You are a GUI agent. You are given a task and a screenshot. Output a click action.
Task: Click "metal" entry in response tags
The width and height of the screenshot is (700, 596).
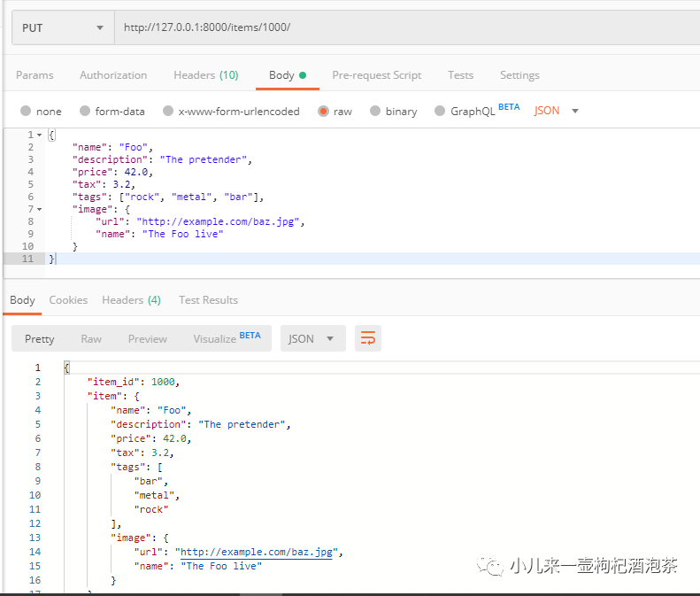point(154,495)
